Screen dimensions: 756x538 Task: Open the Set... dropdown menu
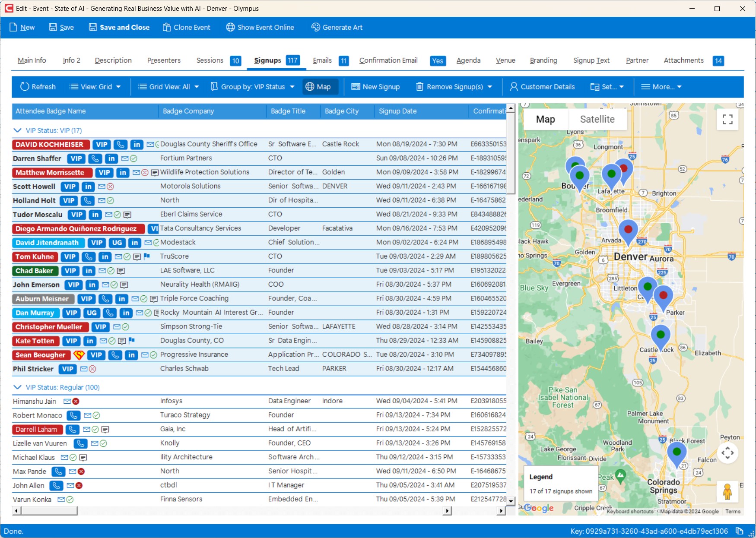coord(607,87)
